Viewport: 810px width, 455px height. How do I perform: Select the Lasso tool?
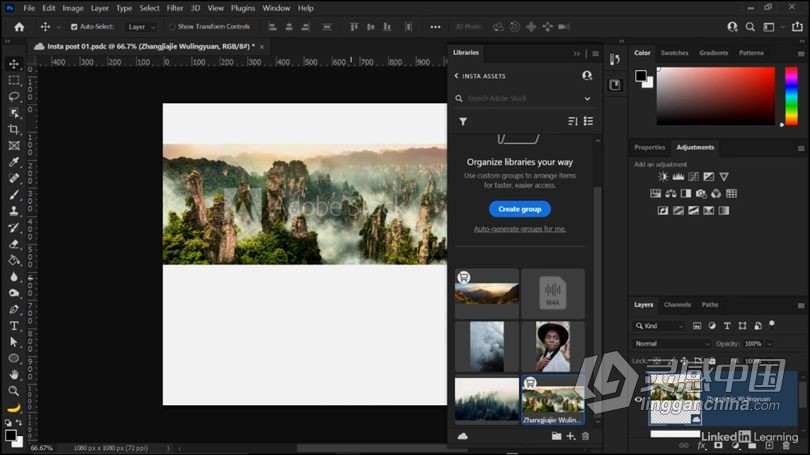click(x=14, y=96)
